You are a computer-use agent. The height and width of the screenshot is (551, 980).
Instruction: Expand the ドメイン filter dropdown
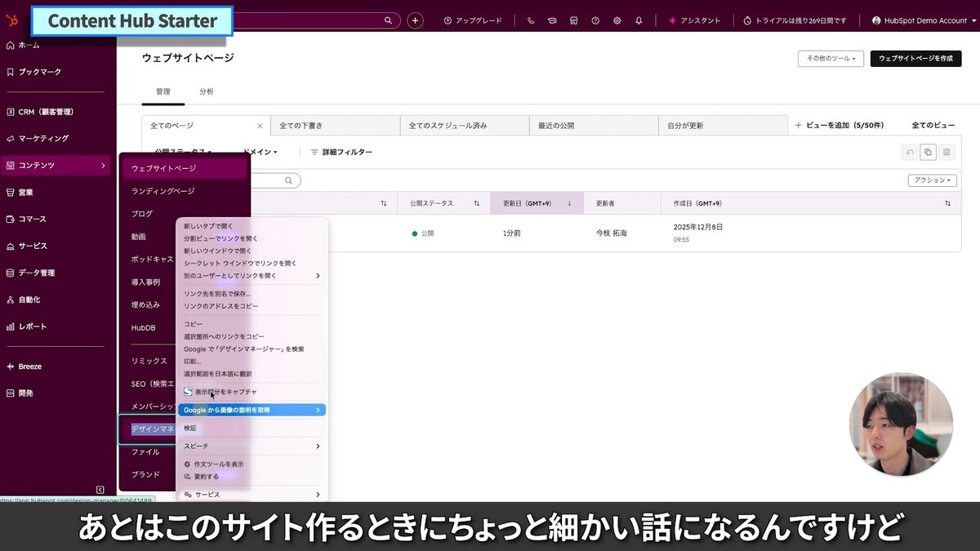pos(261,152)
